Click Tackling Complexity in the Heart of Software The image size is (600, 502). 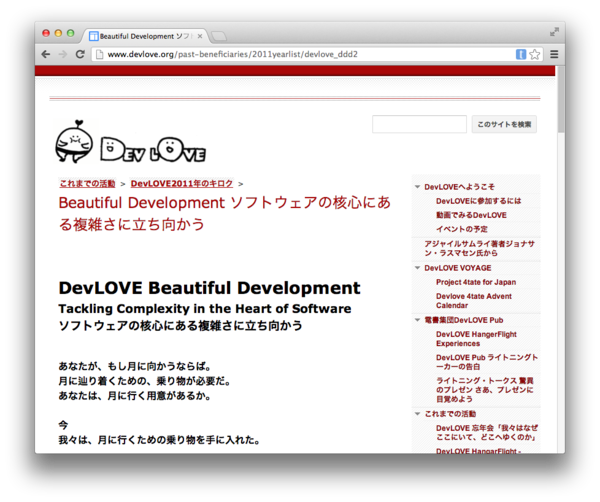[205, 308]
